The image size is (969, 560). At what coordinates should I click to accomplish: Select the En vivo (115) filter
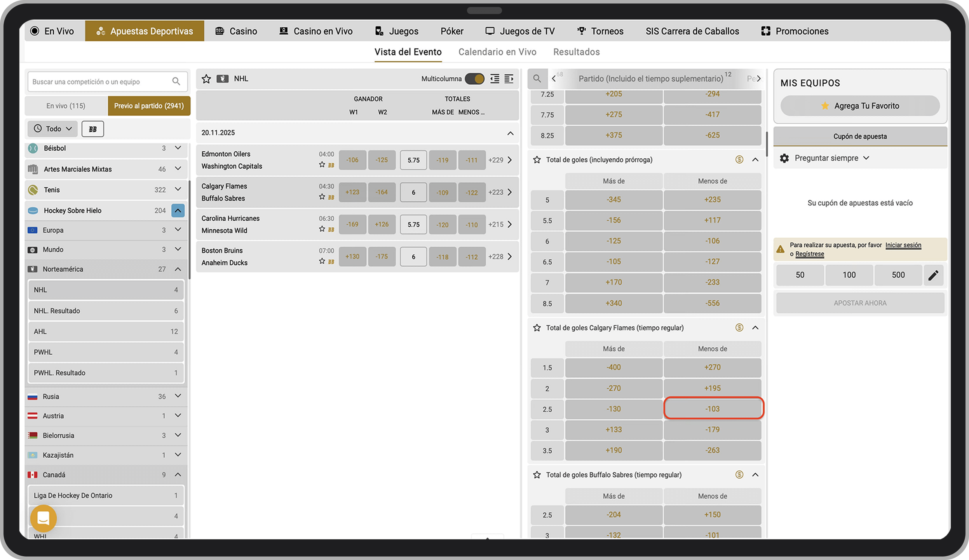coord(66,106)
